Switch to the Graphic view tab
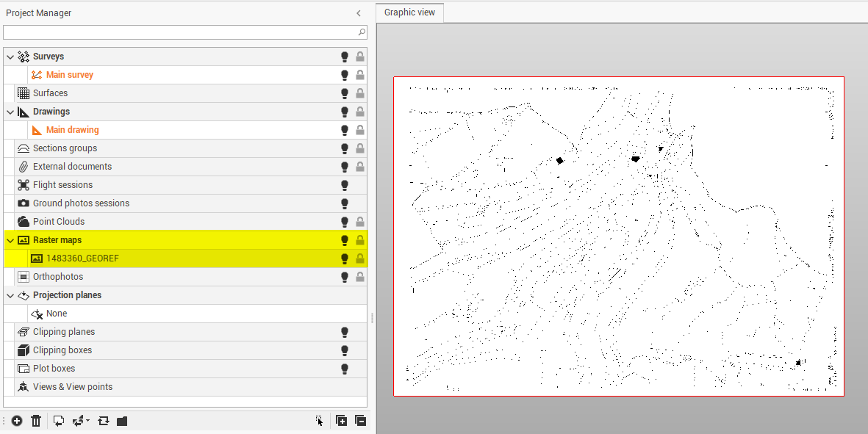The height and width of the screenshot is (434, 868). pyautogui.click(x=409, y=12)
